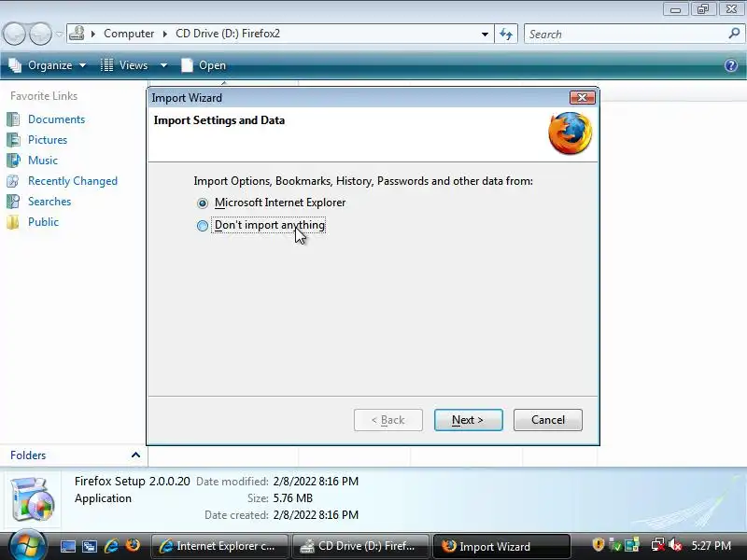Switch to the Internet Explorer taskbar item
This screenshot has height=560, width=747.
click(219, 546)
